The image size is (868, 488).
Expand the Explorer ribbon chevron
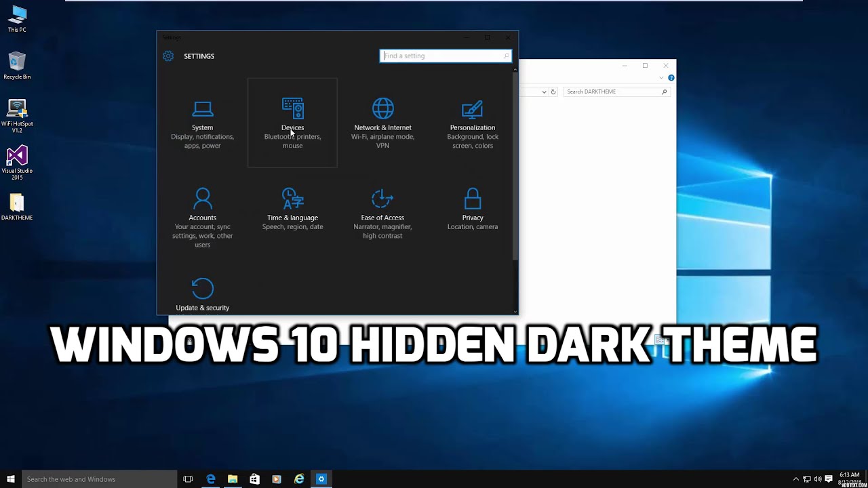[662, 78]
